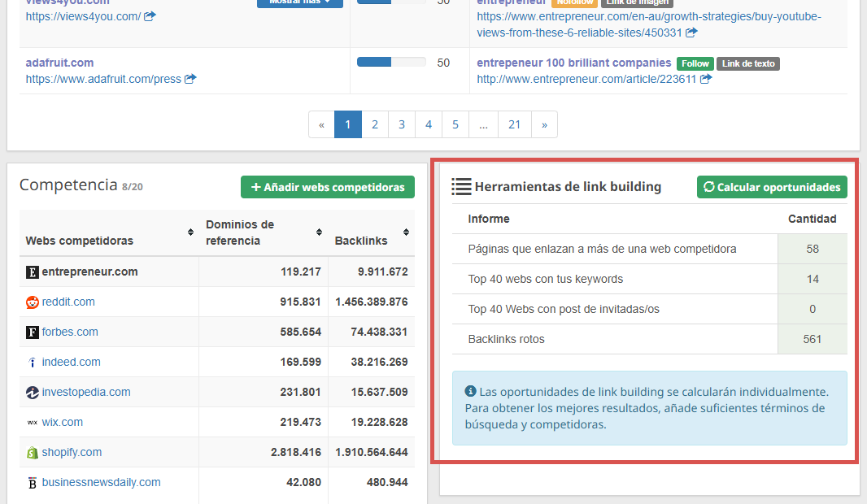
Task: Sort by Webs competidoras column arrows
Action: pyautogui.click(x=191, y=232)
